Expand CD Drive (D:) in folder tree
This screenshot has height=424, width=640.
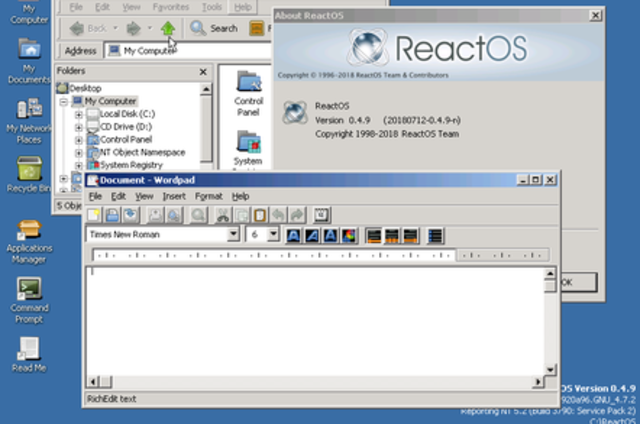(x=79, y=127)
